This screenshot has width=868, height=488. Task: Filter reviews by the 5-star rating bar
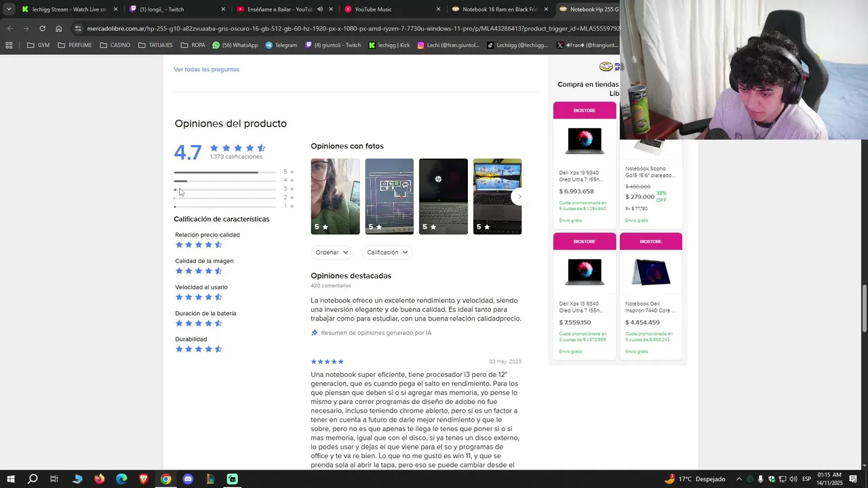tap(234, 172)
